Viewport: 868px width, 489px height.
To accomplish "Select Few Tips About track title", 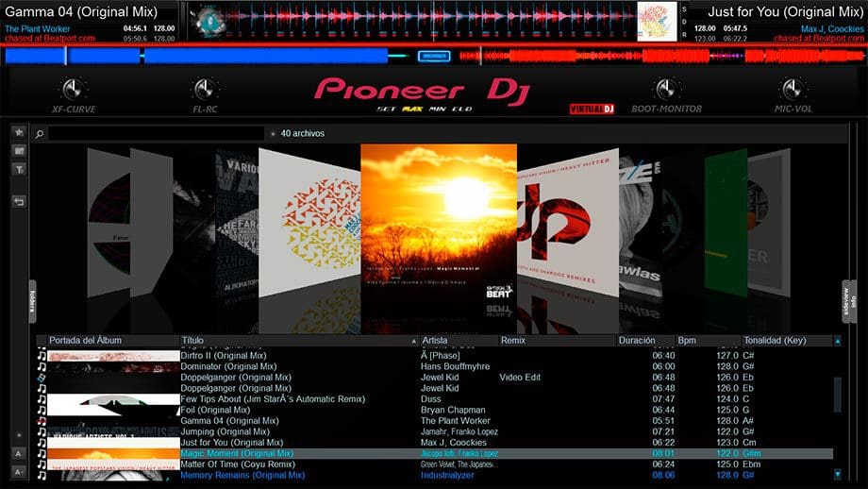I will [273, 399].
